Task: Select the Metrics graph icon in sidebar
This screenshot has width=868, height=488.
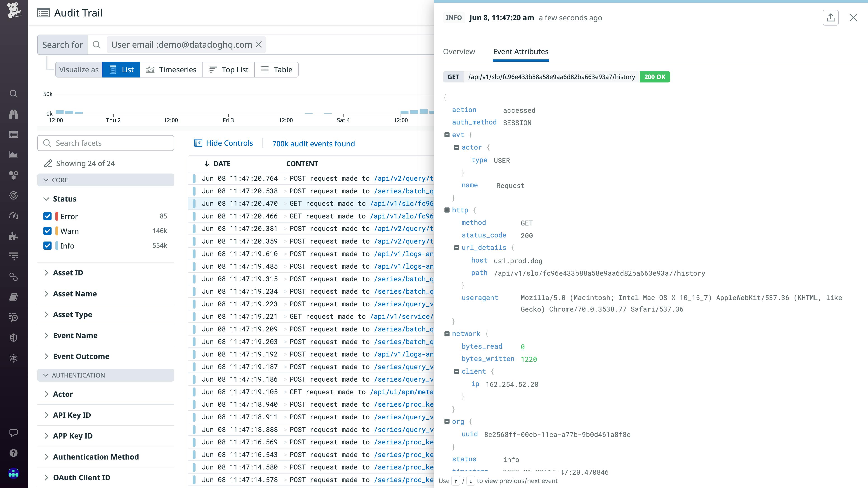Action: point(14,155)
